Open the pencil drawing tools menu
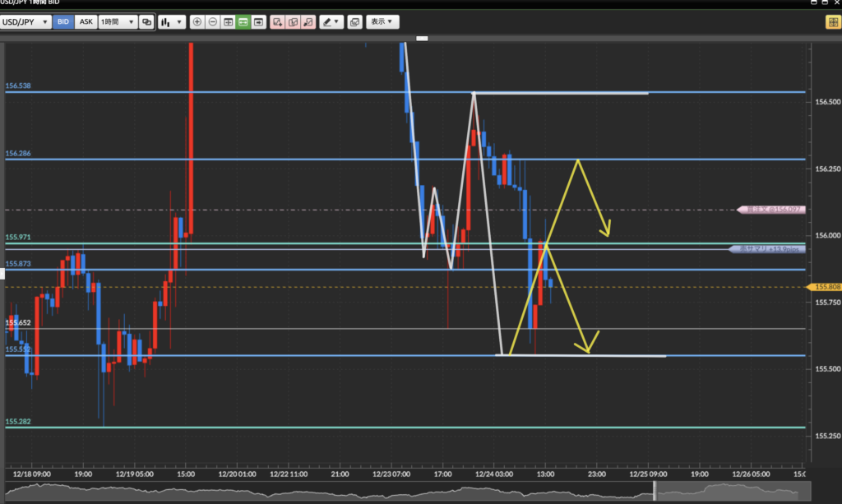Screen dimensions: 842x504 pos(331,22)
